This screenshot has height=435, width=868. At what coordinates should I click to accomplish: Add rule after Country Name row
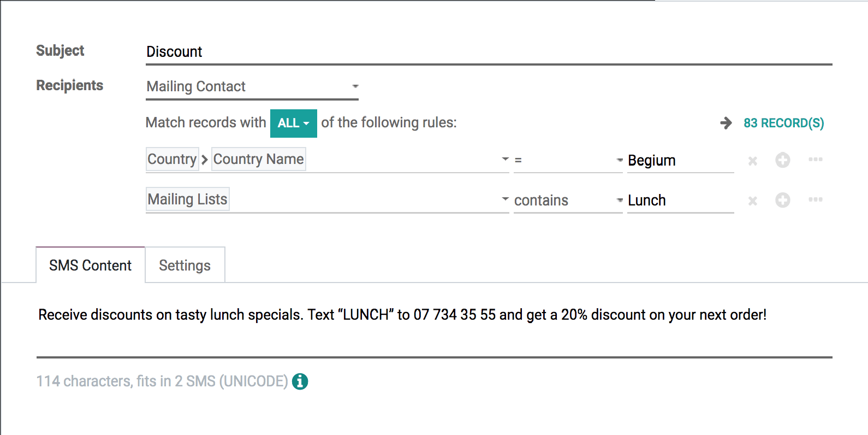(x=783, y=160)
